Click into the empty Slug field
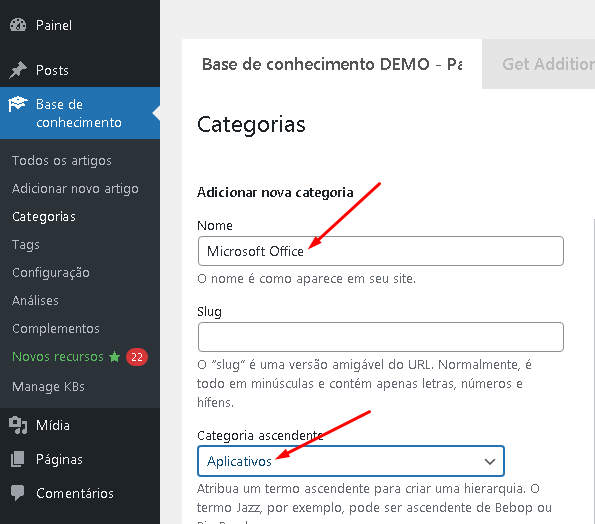 point(381,337)
